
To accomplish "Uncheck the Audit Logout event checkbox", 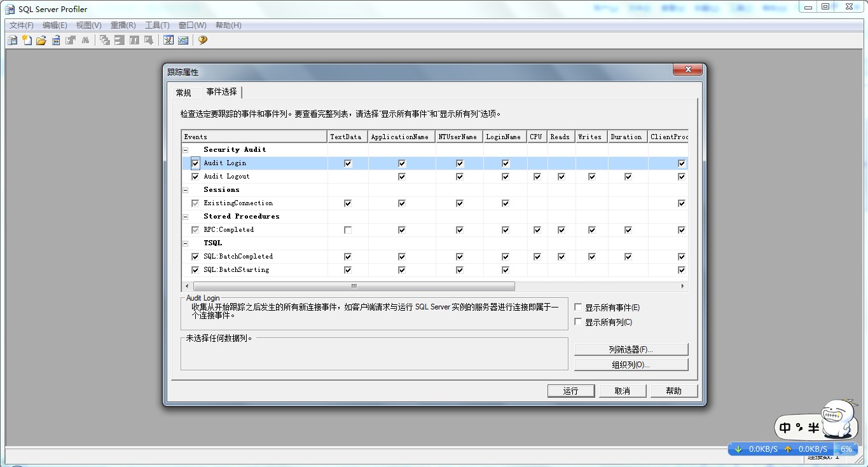I will coord(195,177).
